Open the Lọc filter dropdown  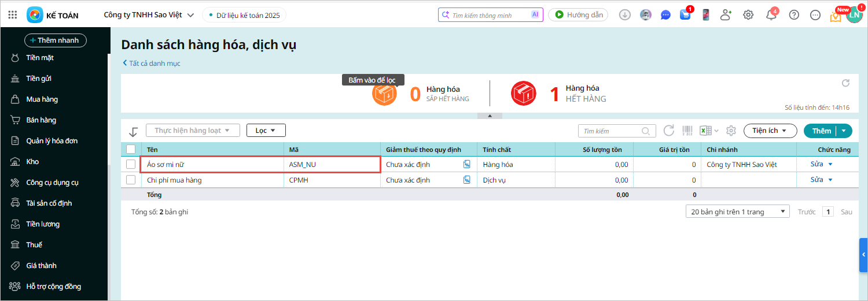coord(266,131)
